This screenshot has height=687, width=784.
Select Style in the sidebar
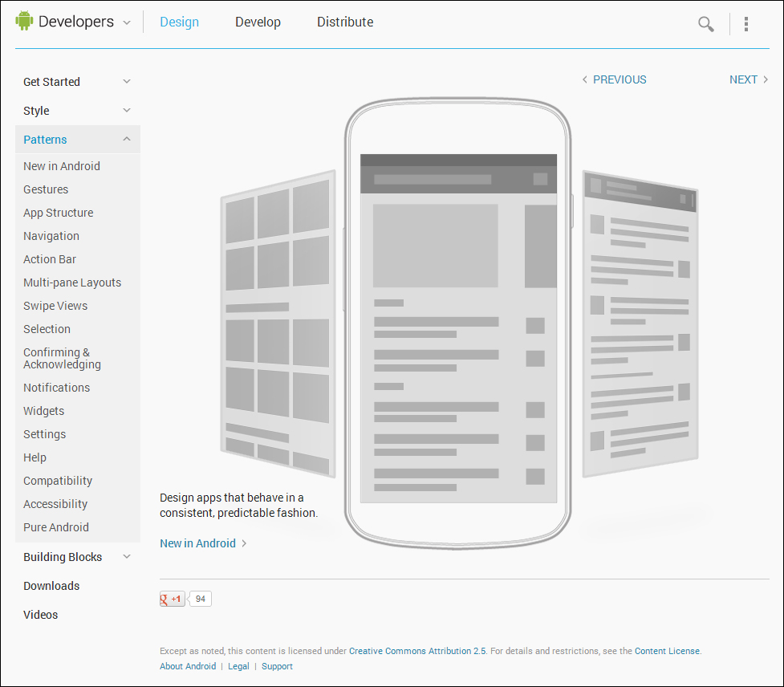click(x=36, y=111)
